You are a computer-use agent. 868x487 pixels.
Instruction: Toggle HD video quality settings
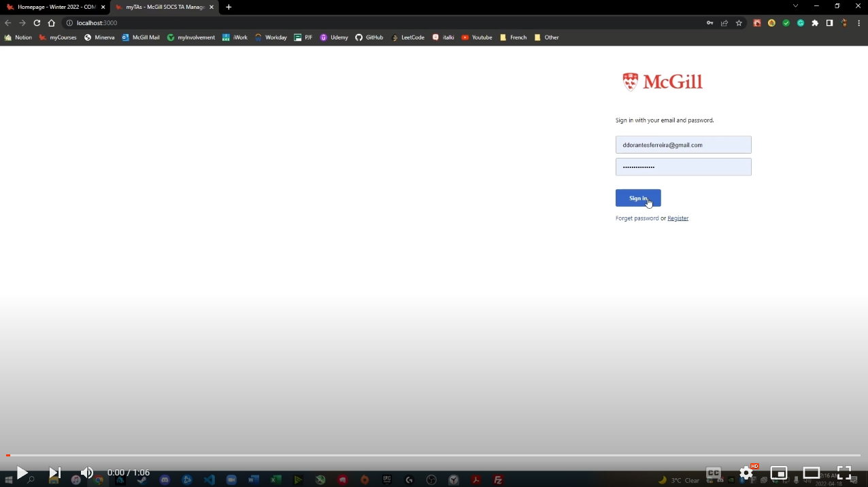point(746,473)
